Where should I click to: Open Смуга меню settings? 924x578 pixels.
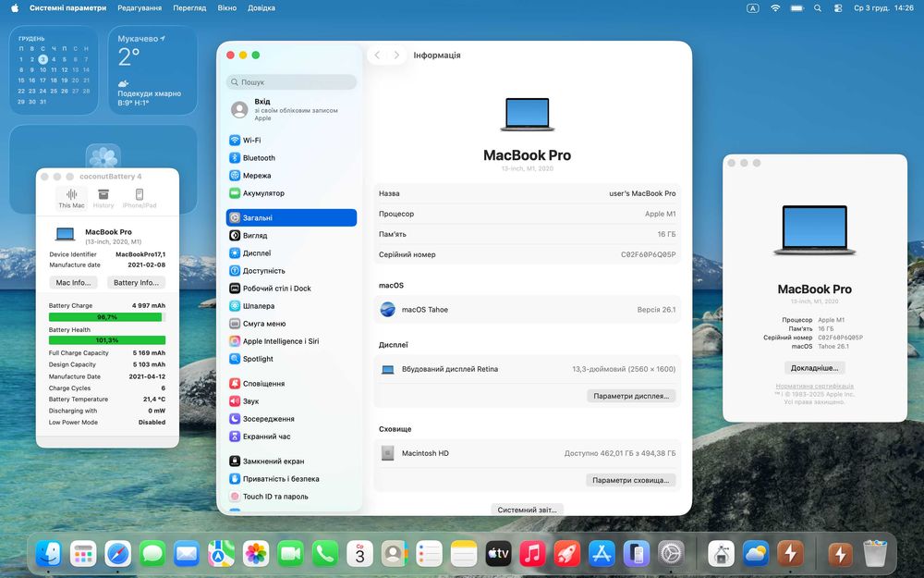[291, 324]
